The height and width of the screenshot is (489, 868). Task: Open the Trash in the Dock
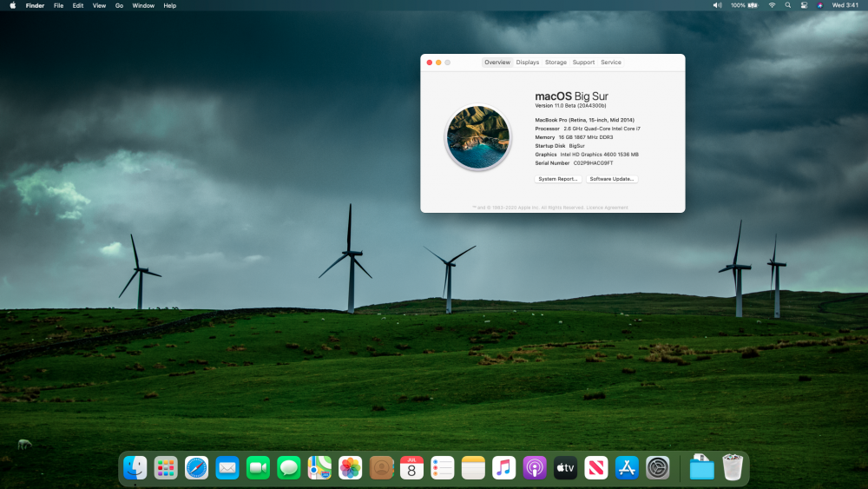coord(733,467)
